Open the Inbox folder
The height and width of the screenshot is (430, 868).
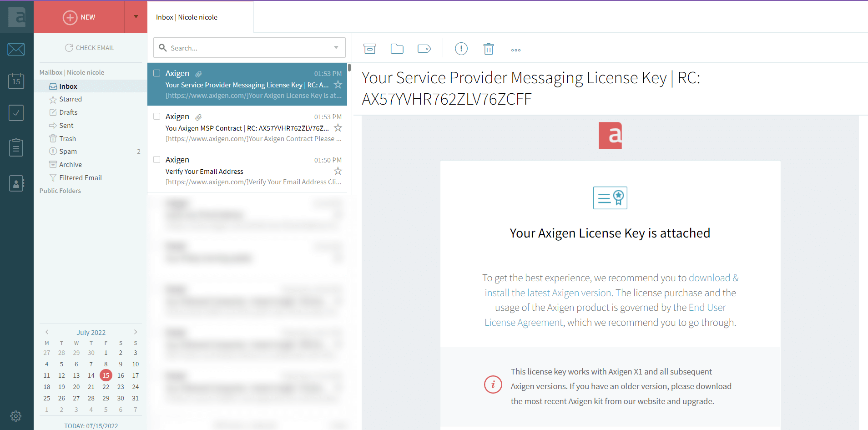click(x=91, y=86)
